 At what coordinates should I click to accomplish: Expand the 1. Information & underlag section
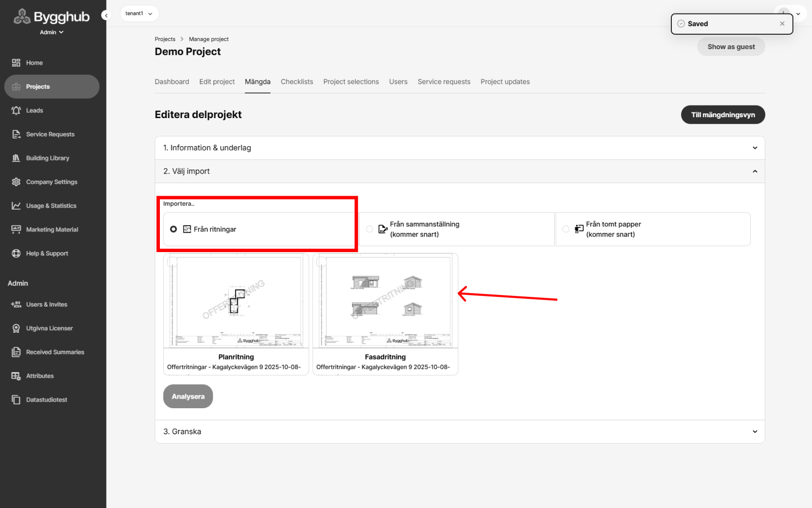click(459, 148)
